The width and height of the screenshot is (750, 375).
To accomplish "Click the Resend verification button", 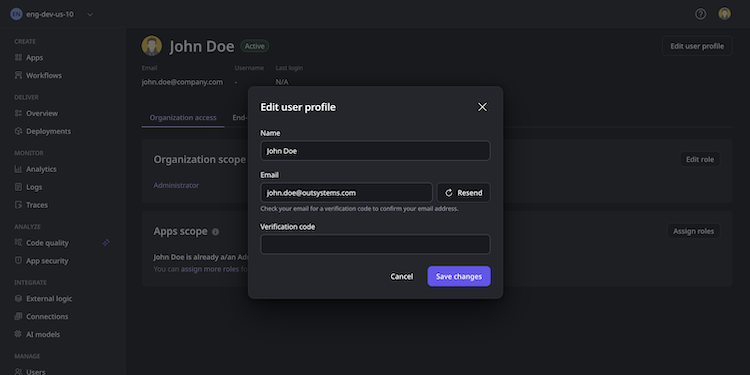I will pos(463,193).
